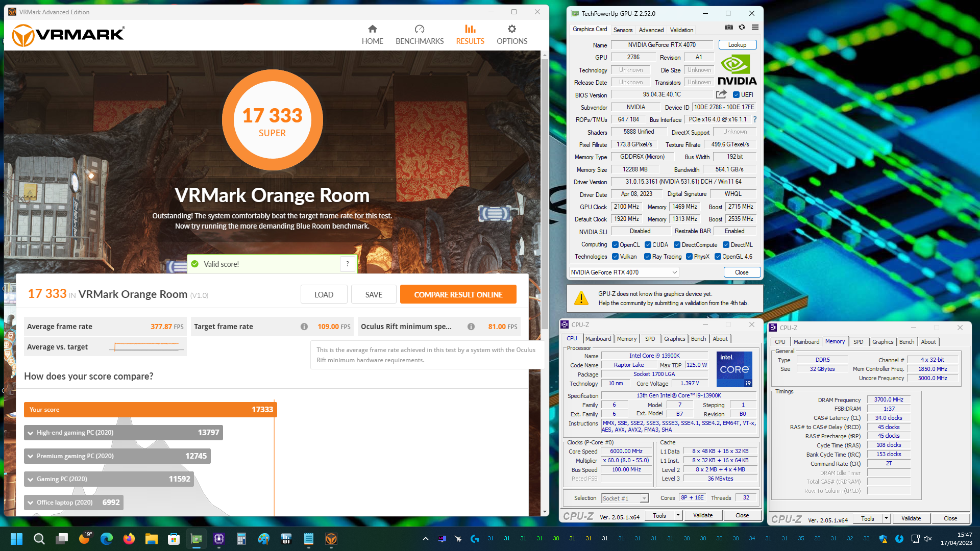Launch Firefox from taskbar
The width and height of the screenshot is (980, 551).
point(129,539)
